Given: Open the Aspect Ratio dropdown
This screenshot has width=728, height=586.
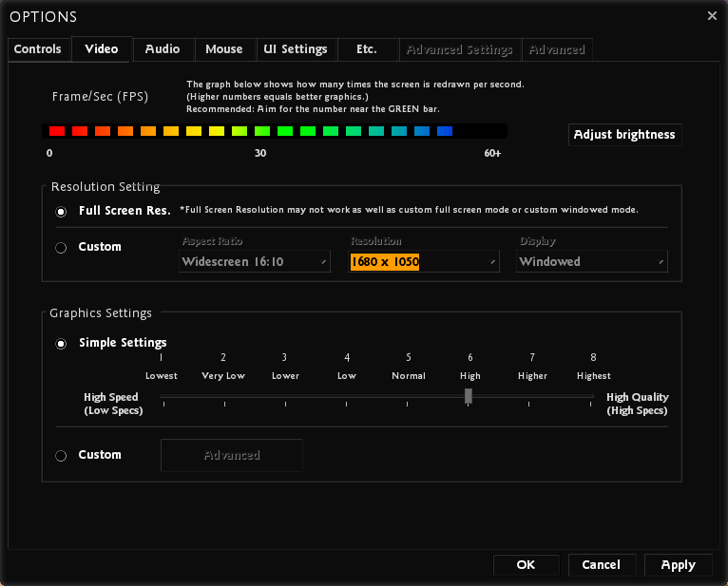Looking at the screenshot, I should coord(255,262).
